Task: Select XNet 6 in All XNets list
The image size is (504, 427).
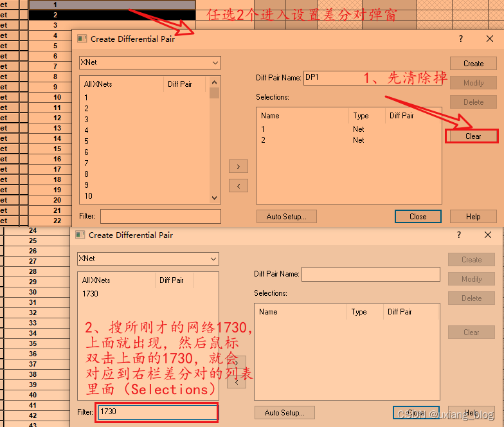Action: point(86,152)
